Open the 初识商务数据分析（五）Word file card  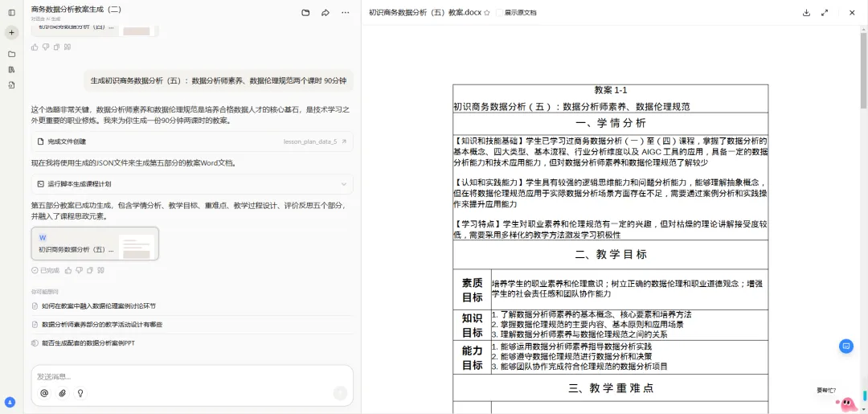tap(95, 244)
